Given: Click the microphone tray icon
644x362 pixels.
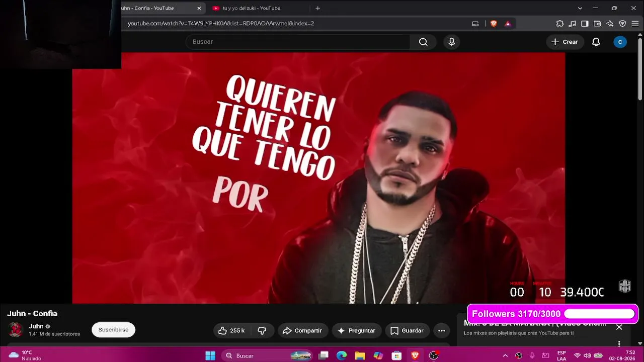Looking at the screenshot, I should point(532,355).
